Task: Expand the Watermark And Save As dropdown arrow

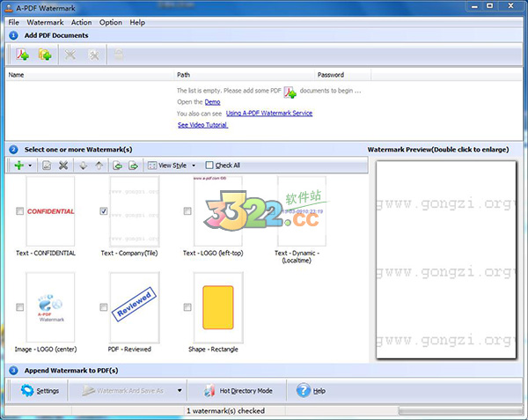Action: (x=180, y=391)
